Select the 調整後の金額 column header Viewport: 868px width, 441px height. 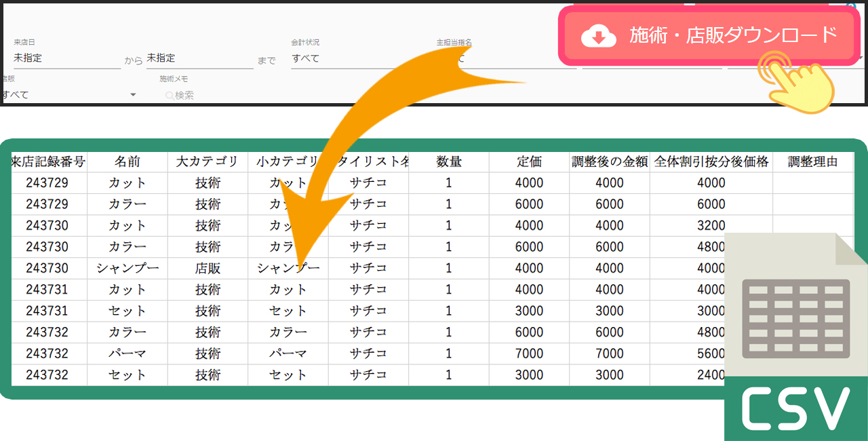tap(609, 161)
